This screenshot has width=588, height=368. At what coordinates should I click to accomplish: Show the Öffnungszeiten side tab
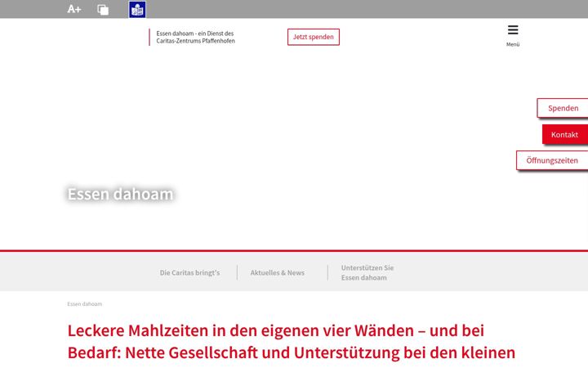click(x=552, y=160)
